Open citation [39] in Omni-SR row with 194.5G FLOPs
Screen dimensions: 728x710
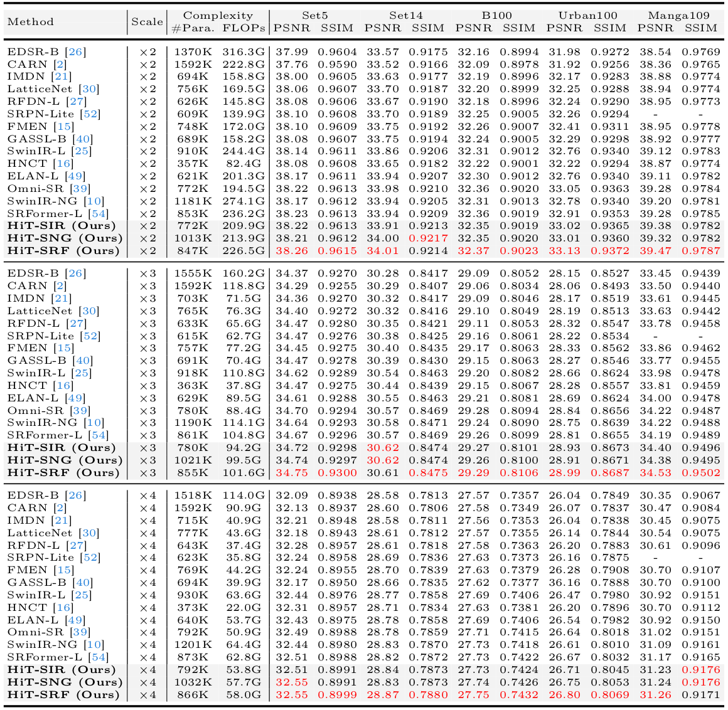pos(80,189)
